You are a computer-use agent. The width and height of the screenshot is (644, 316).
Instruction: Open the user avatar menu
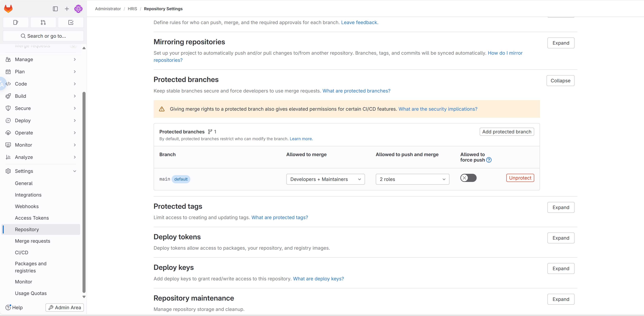click(78, 9)
